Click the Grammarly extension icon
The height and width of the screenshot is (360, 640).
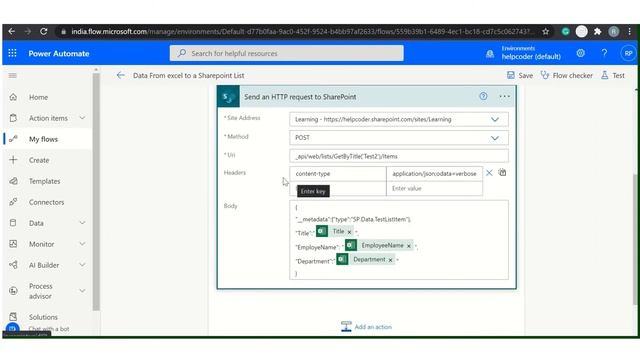pyautogui.click(x=565, y=31)
